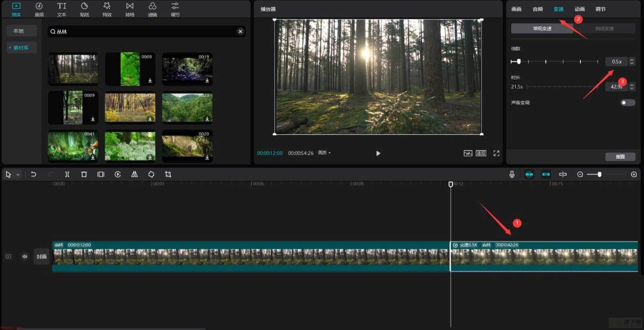Zoom in the timeline

[x=634, y=174]
